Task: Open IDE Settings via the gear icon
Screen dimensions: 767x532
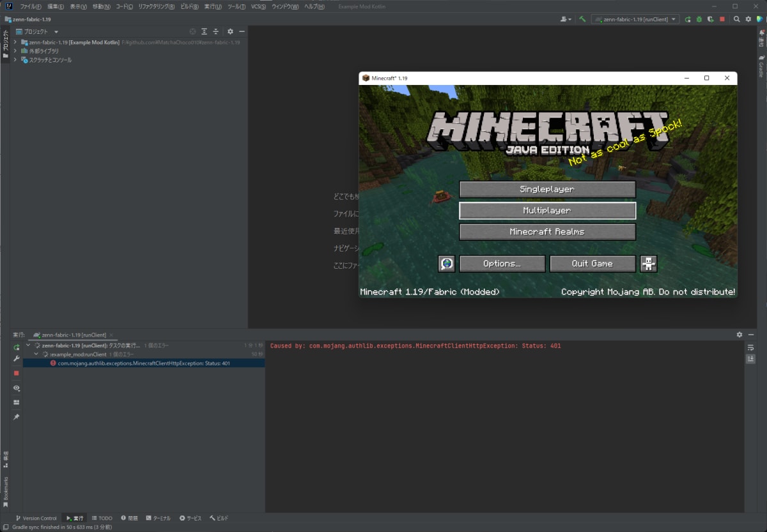Action: click(x=748, y=19)
